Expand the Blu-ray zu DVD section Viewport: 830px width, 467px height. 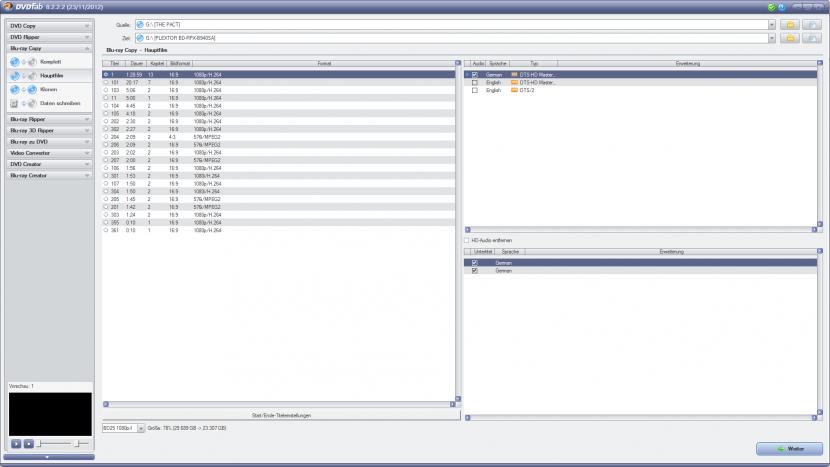50,142
